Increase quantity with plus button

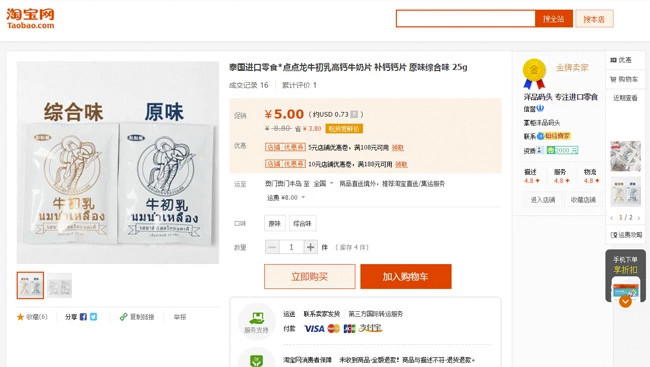point(310,248)
